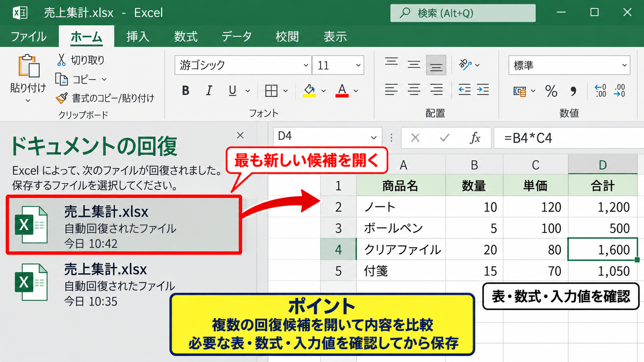
Task: Switch to the 数式 tab
Action: (186, 37)
